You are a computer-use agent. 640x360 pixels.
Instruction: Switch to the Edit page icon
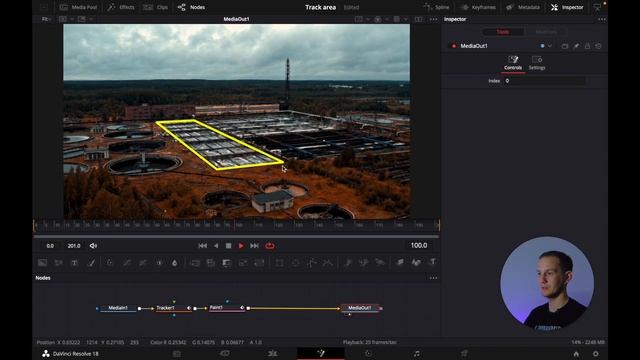tap(273, 353)
